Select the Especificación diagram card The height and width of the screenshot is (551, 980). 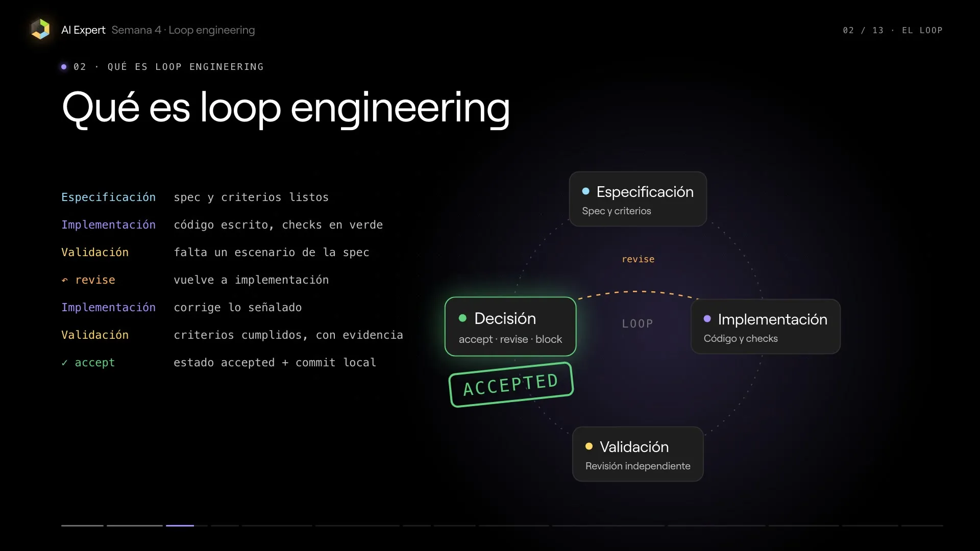tap(638, 199)
